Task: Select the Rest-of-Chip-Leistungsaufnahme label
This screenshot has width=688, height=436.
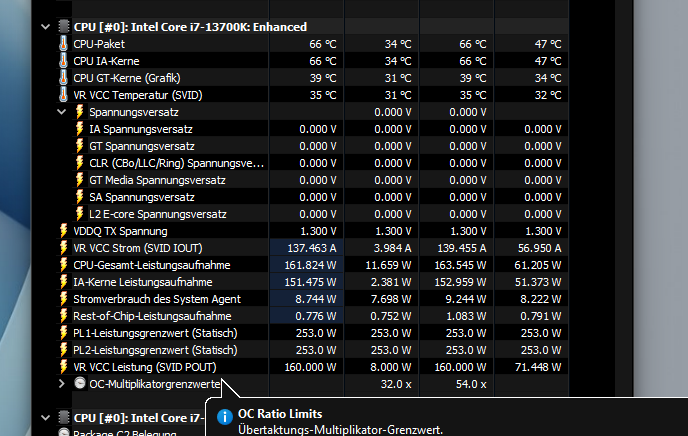Action: (x=152, y=316)
